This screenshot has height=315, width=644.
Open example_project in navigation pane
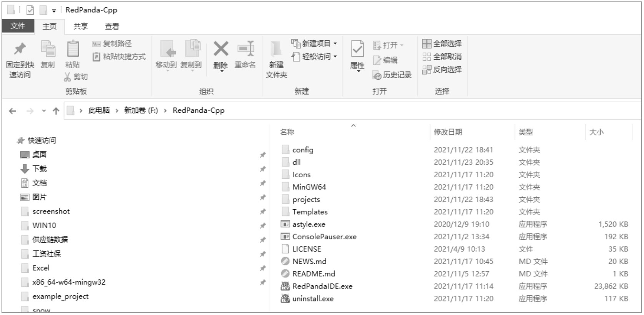tap(55, 297)
